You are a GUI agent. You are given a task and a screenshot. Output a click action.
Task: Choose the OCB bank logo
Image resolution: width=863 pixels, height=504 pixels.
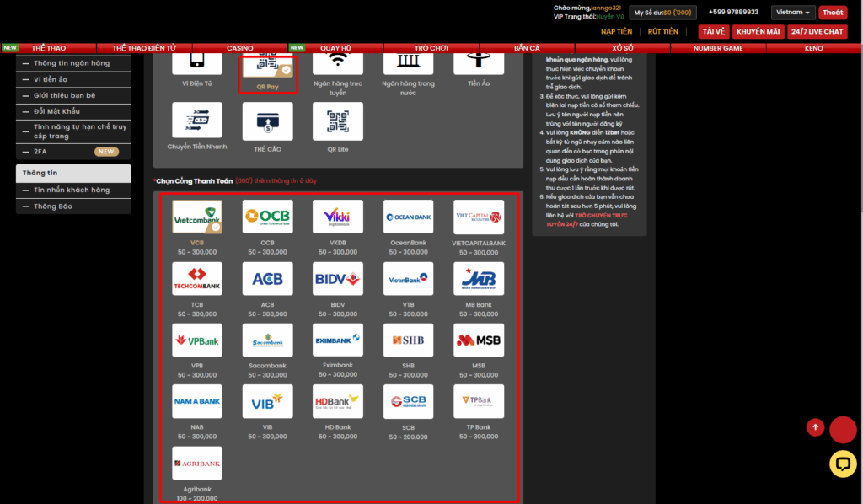(267, 217)
